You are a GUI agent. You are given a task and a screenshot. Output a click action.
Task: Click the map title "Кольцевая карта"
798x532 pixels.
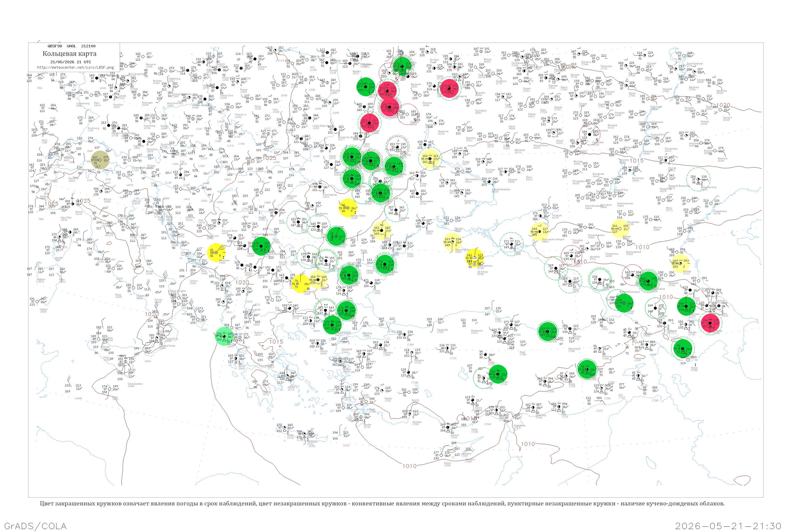click(x=69, y=54)
